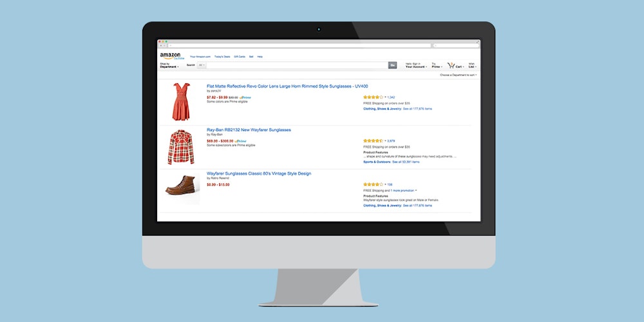
Task: Open the Sell link
Action: (251, 57)
